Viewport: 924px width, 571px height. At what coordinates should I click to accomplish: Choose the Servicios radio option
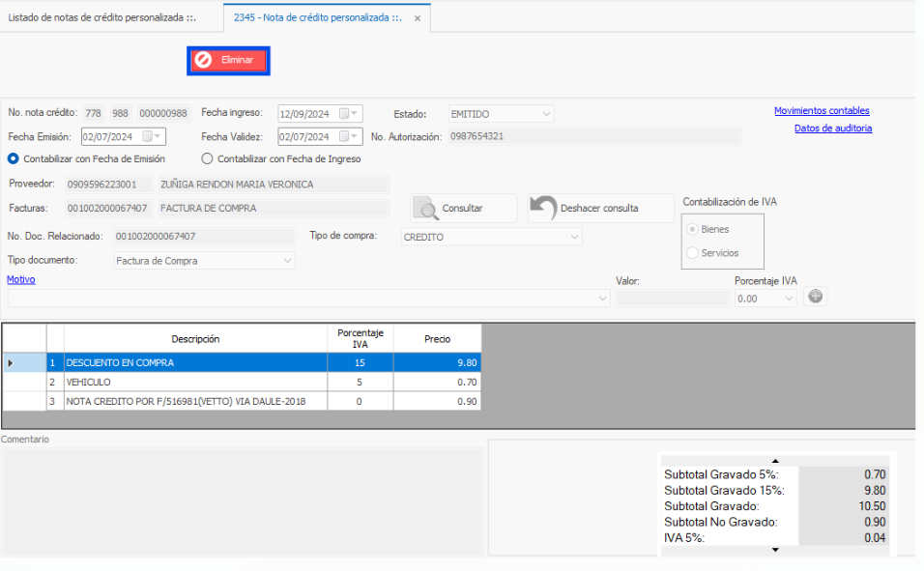692,253
